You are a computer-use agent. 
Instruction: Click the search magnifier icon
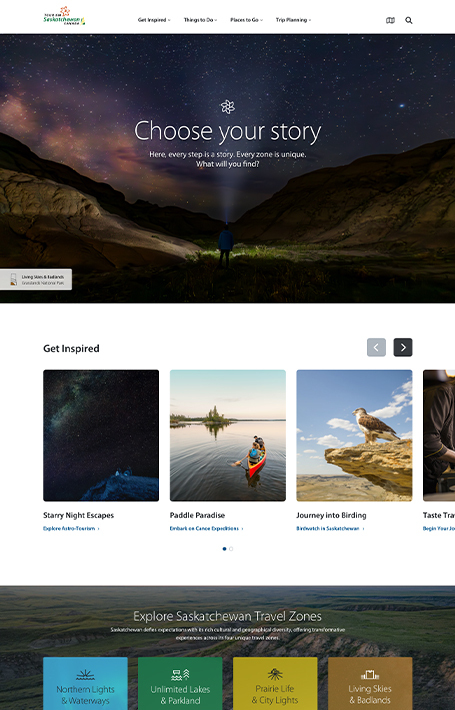409,20
